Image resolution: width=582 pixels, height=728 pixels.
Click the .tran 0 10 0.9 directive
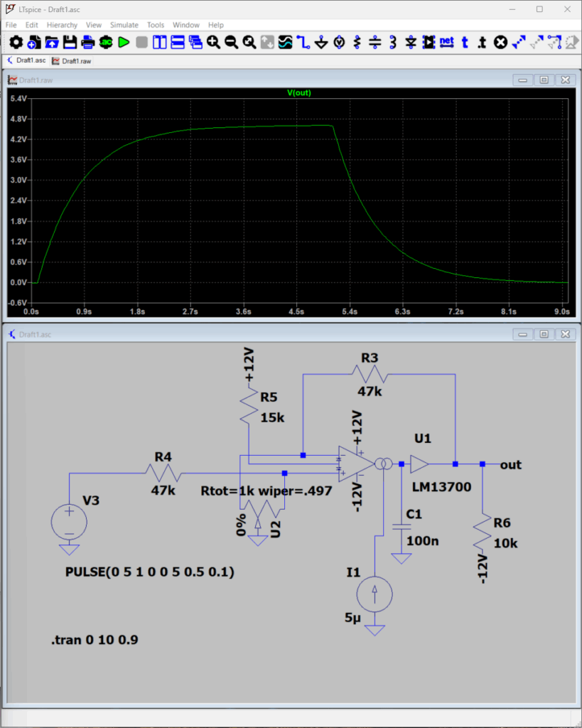tap(95, 640)
